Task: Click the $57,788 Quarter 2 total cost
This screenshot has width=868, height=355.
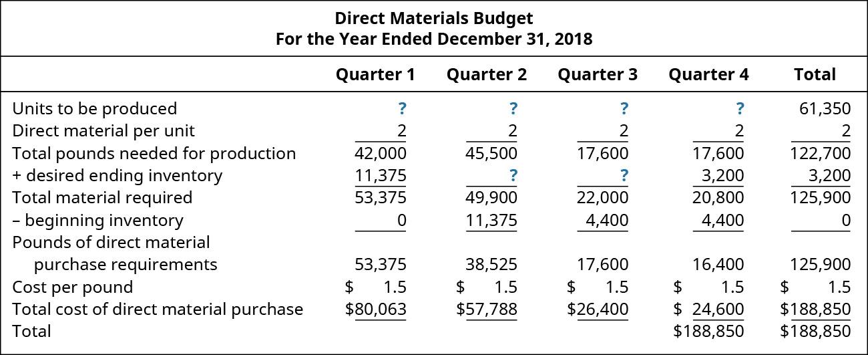Action: (486, 309)
